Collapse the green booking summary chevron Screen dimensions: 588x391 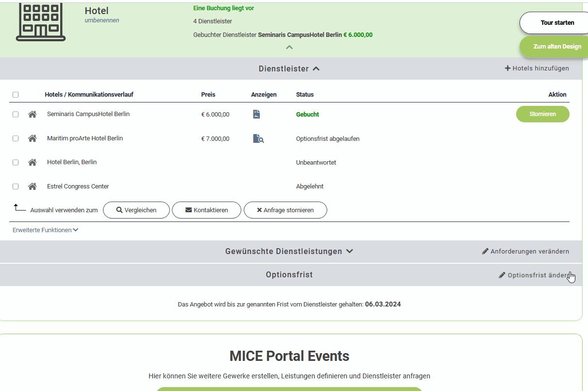tap(289, 47)
